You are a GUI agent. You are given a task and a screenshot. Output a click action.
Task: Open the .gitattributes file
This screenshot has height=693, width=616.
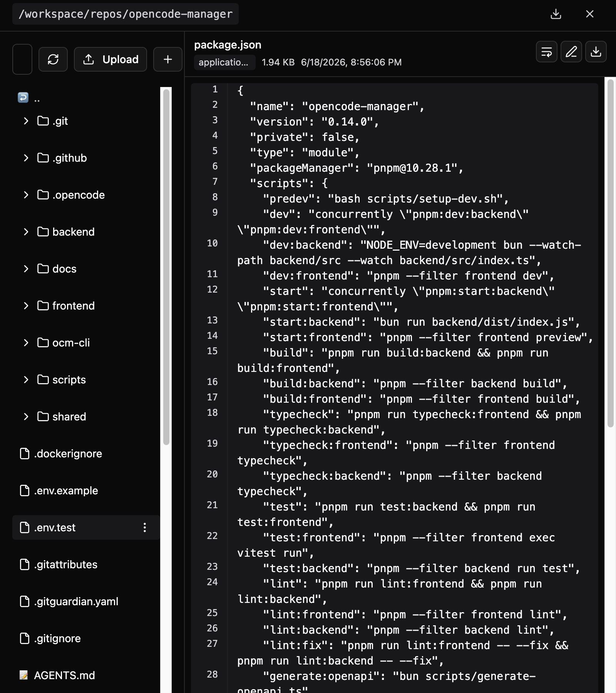[x=86, y=564]
